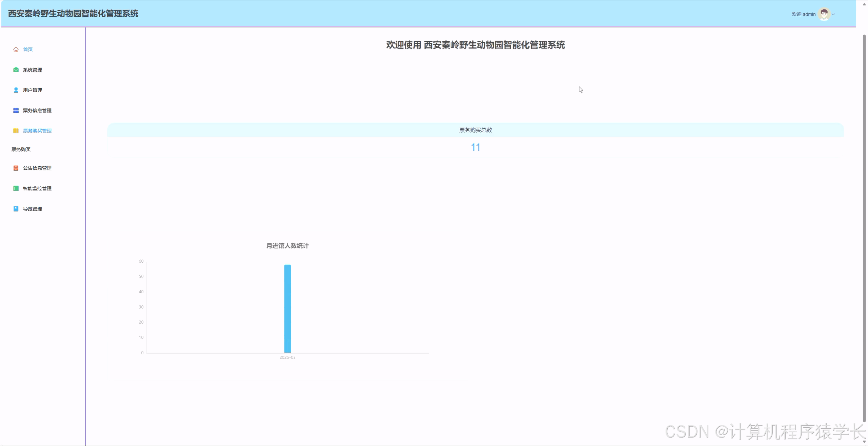The width and height of the screenshot is (868, 446).
Task: Click the admin avatar picture
Action: 824,14
